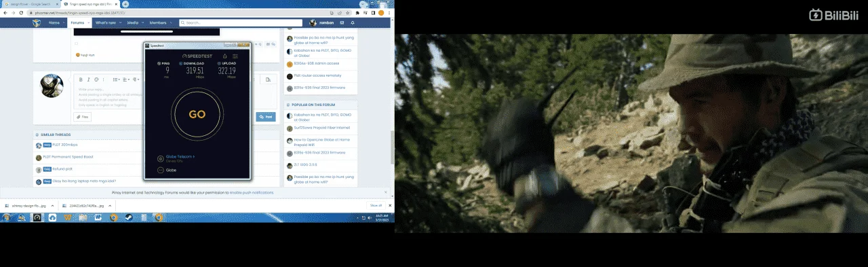Open the Windows Start button
868x267 pixels.
(x=7, y=217)
